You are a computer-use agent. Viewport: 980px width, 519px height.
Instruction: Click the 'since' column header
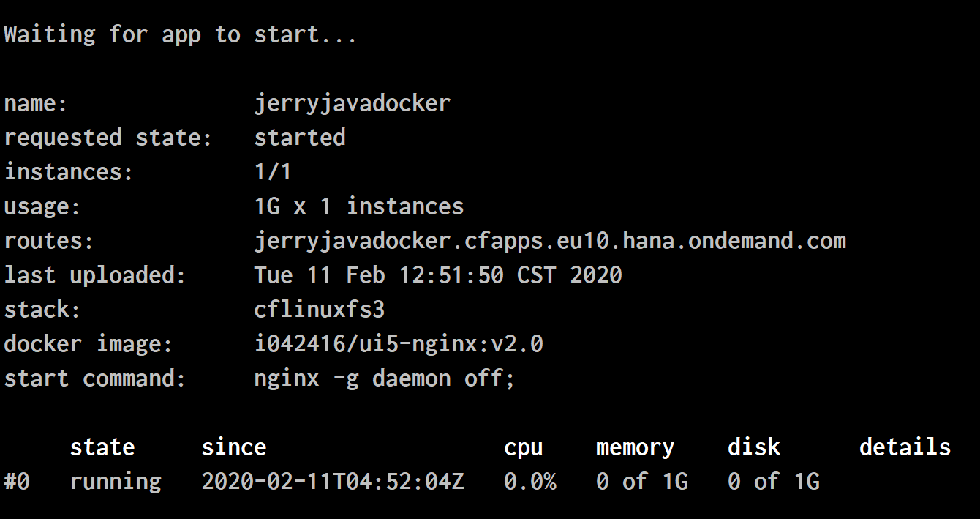233,447
